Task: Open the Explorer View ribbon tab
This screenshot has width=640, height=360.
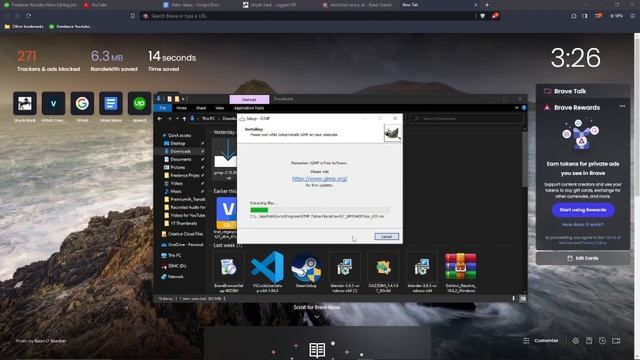Action: click(220, 108)
